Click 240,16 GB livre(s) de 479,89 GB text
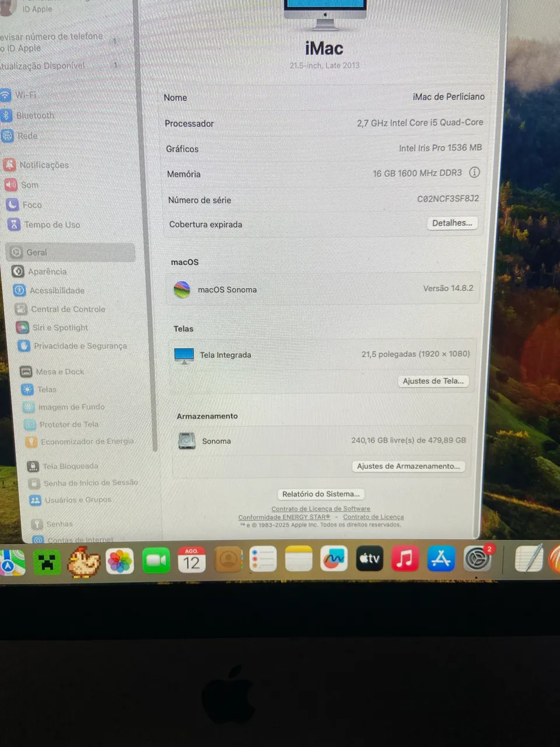This screenshot has width=560, height=747. point(408,440)
